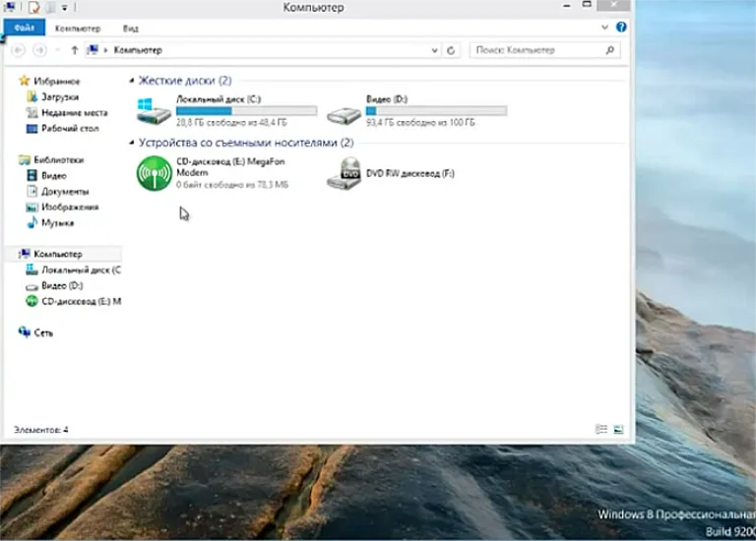Select the Локальный диск (C:) drive icon

pyautogui.click(x=154, y=110)
